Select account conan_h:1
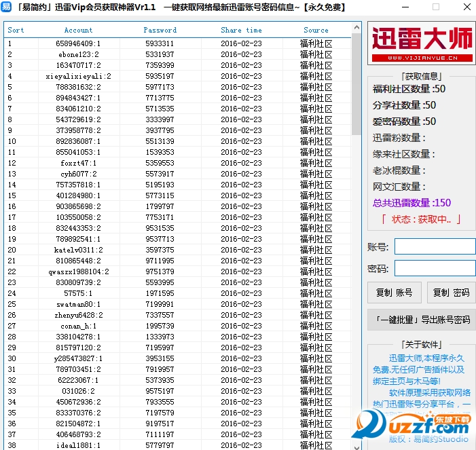The image size is (476, 450). click(78, 326)
